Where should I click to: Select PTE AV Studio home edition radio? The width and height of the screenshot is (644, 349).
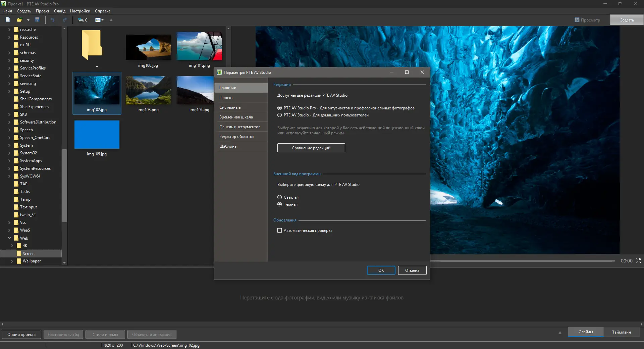pyautogui.click(x=279, y=115)
